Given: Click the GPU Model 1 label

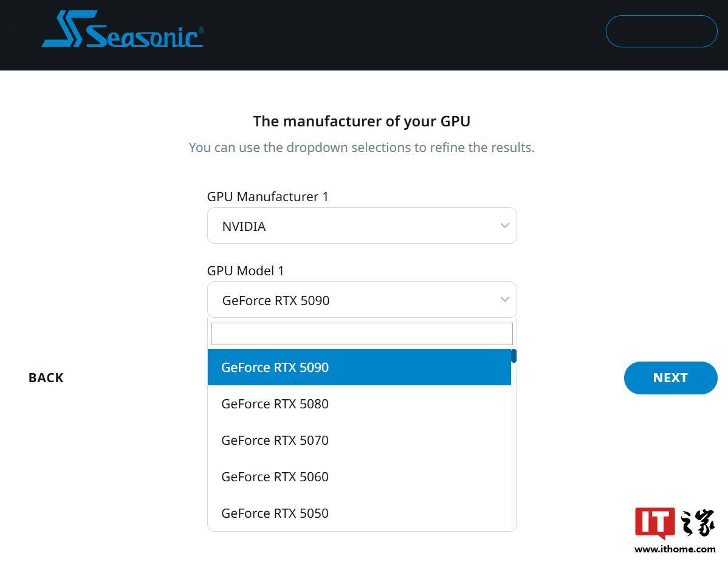Looking at the screenshot, I should tap(246, 271).
